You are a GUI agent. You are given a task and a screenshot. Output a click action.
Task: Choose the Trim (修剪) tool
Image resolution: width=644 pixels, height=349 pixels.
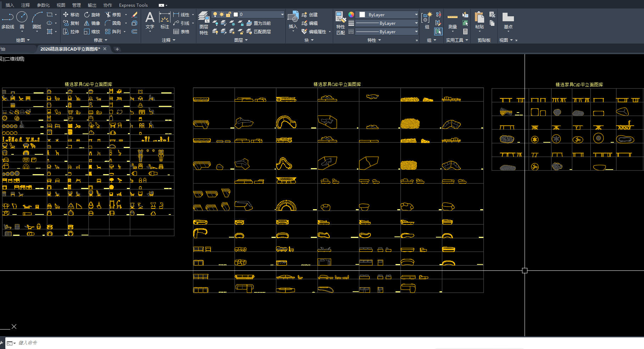[113, 15]
